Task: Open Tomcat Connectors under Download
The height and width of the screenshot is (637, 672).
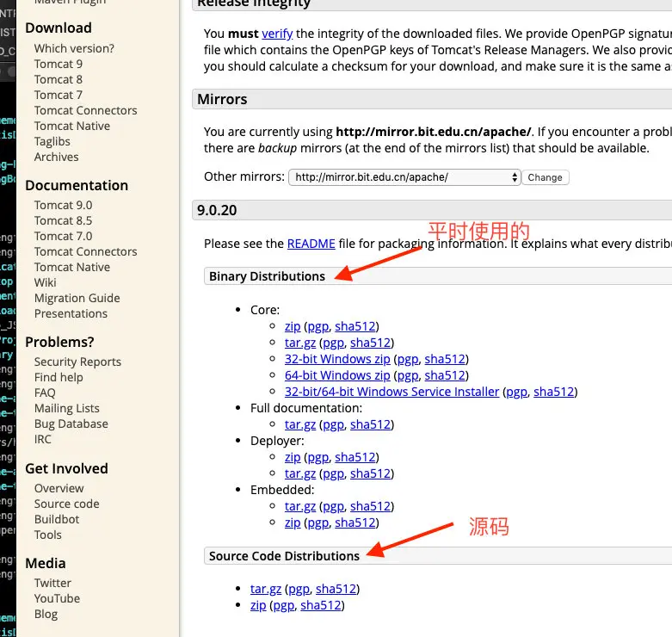Action: click(x=86, y=110)
